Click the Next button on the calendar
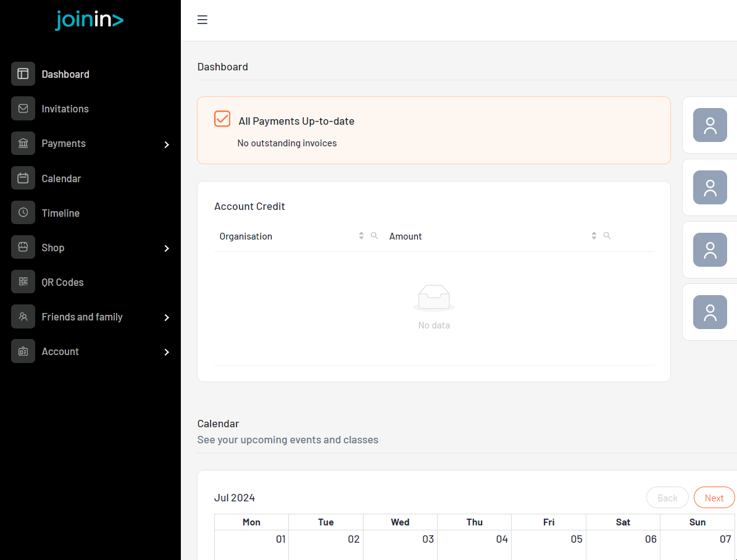 coord(714,497)
